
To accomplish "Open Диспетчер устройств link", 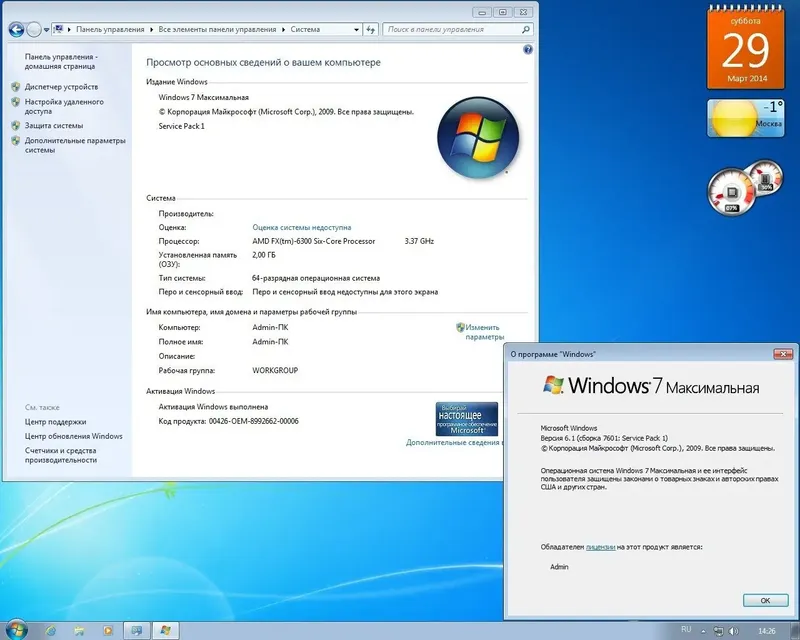I will click(61, 87).
